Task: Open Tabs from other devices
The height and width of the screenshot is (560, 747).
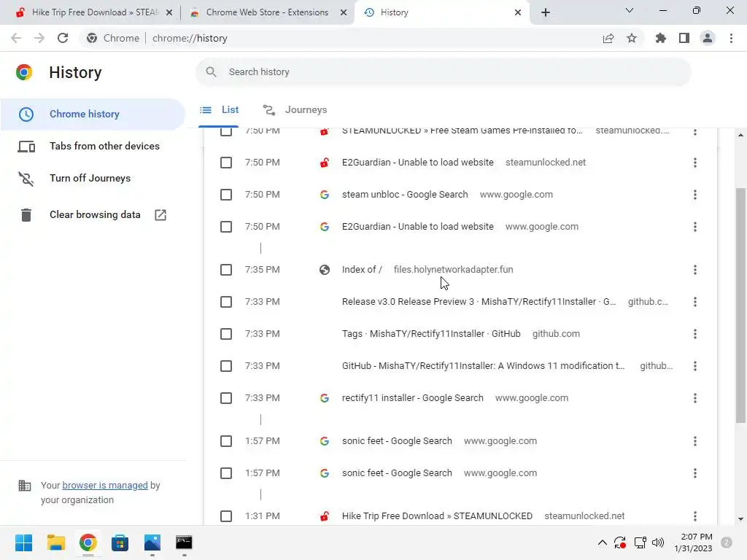Action: click(93, 146)
